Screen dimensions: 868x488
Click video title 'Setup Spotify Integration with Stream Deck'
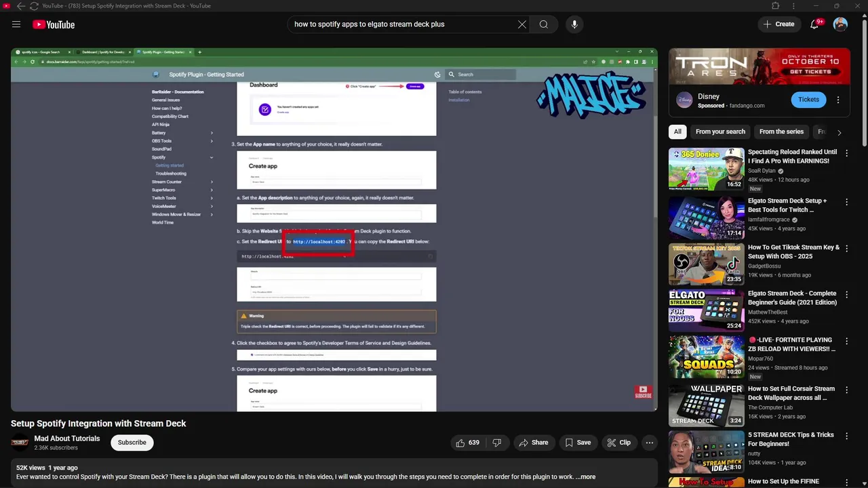pyautogui.click(x=98, y=424)
